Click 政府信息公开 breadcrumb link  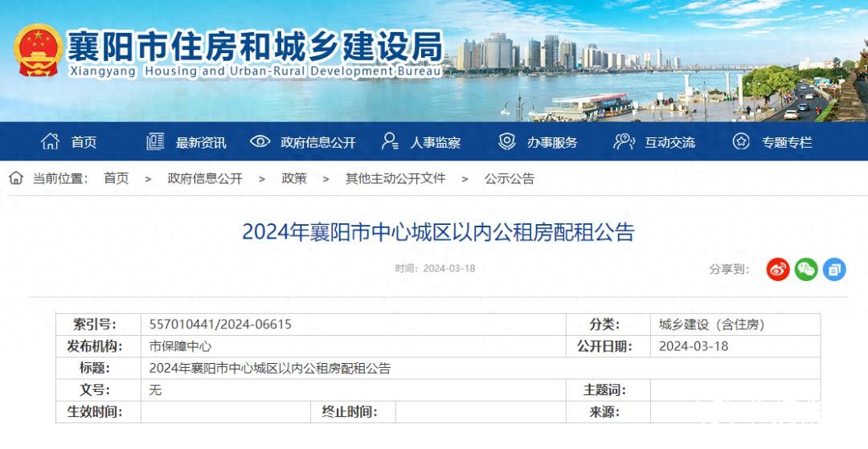click(x=205, y=178)
